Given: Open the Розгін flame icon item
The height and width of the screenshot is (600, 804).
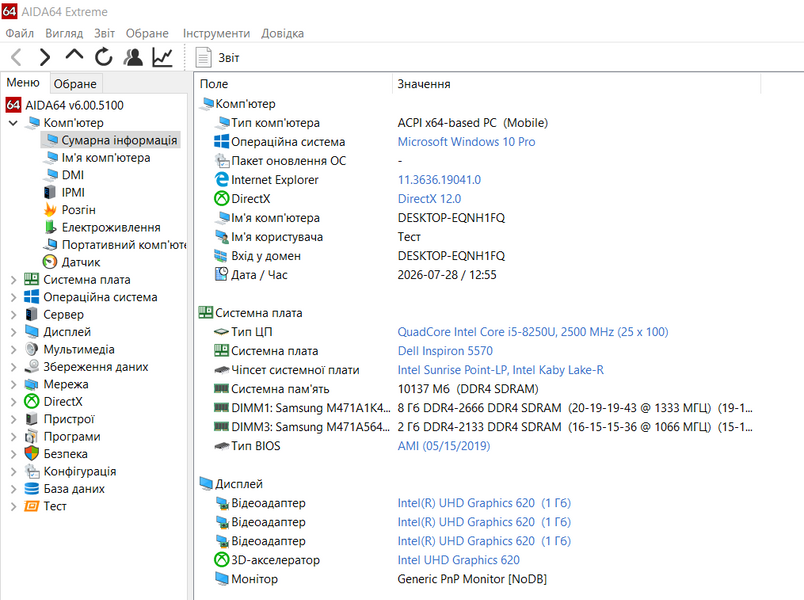Looking at the screenshot, I should click(50, 210).
